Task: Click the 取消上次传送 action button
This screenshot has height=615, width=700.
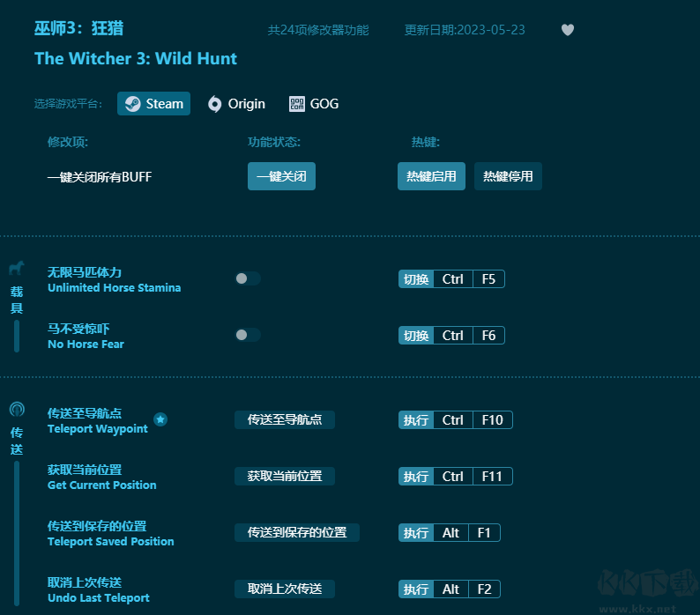Action: coord(285,589)
